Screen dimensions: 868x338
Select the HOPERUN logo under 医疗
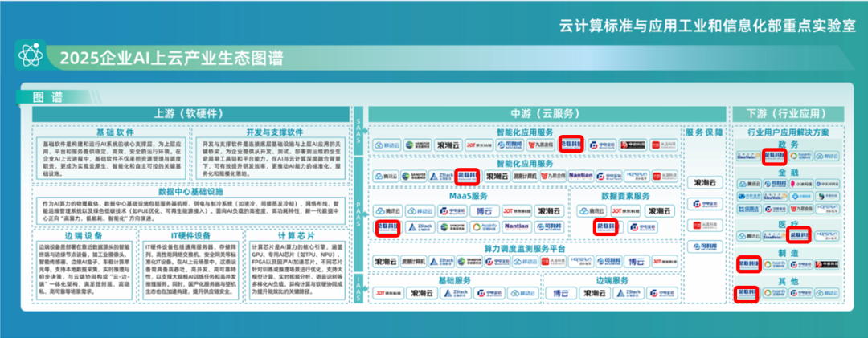(x=827, y=236)
